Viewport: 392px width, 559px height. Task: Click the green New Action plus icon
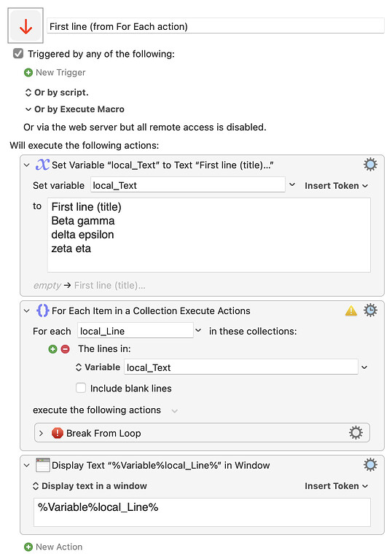28,547
